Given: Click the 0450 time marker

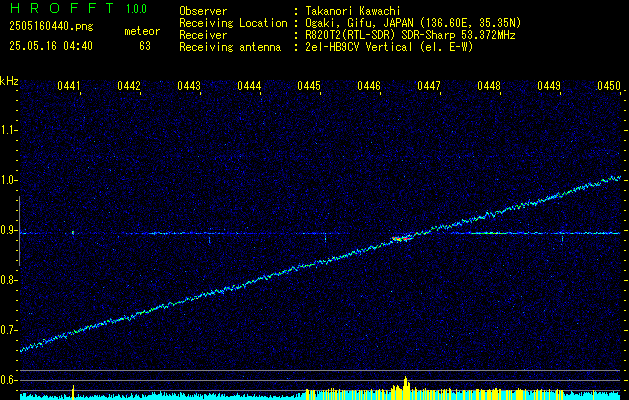Looking at the screenshot, I should tap(609, 85).
